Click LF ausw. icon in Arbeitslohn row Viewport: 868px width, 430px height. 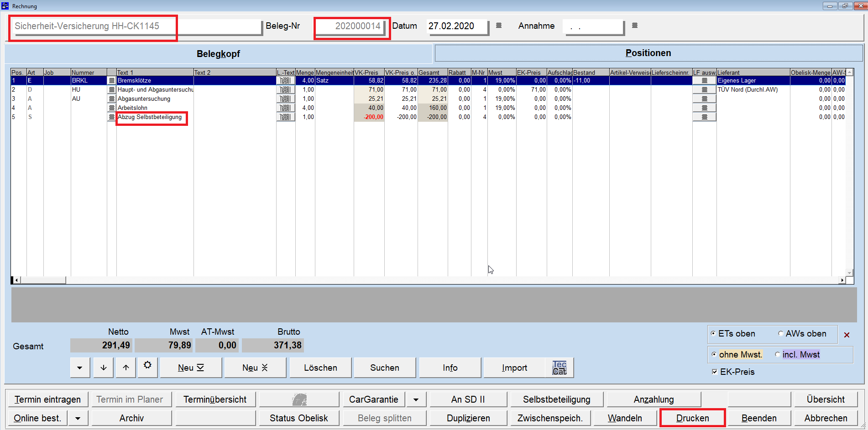[705, 108]
